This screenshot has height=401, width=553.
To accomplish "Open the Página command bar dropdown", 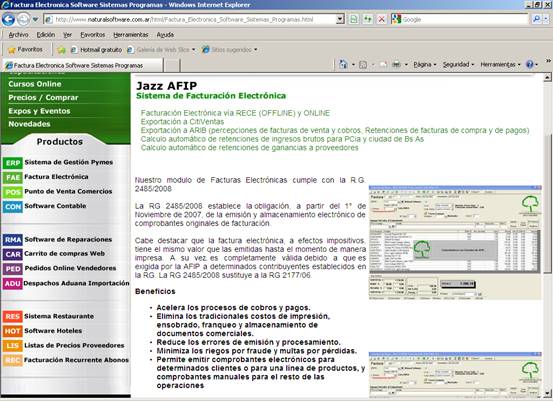I will point(425,65).
